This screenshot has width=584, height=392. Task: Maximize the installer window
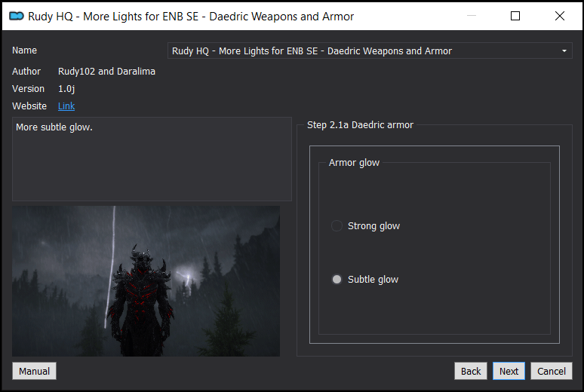pos(515,16)
